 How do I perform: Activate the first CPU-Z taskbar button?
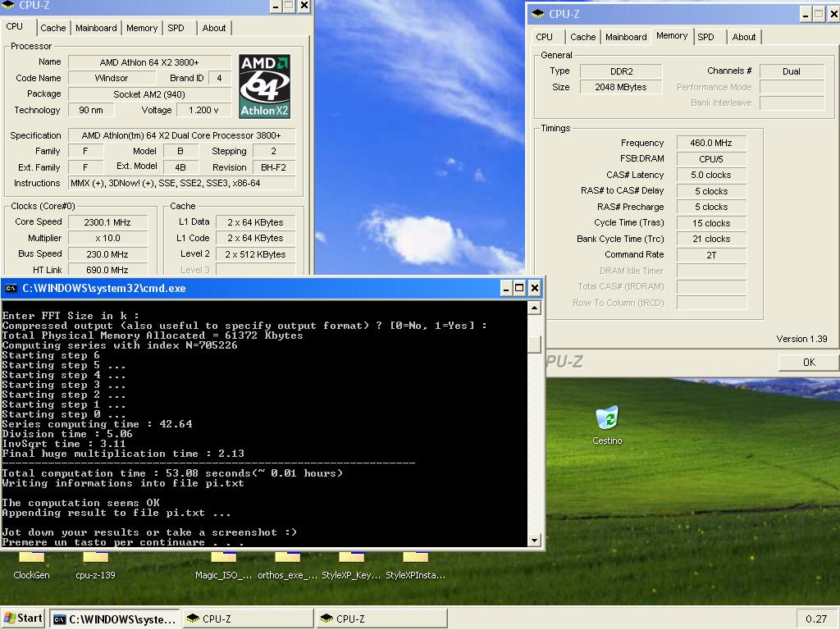[248, 619]
